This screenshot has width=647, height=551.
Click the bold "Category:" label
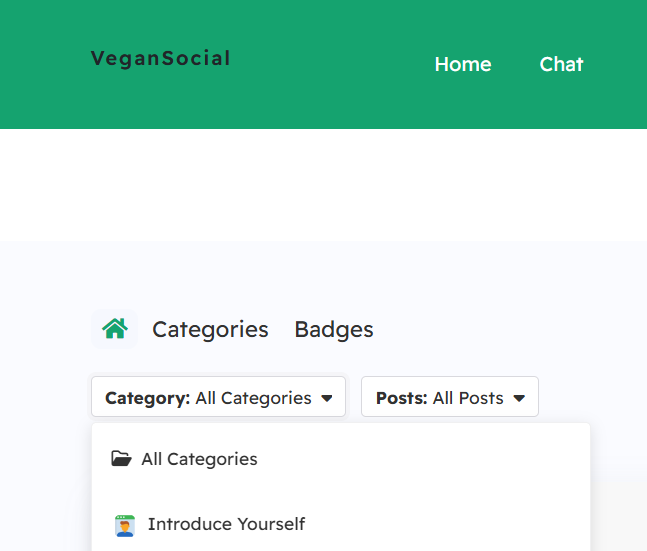pyautogui.click(x=147, y=398)
